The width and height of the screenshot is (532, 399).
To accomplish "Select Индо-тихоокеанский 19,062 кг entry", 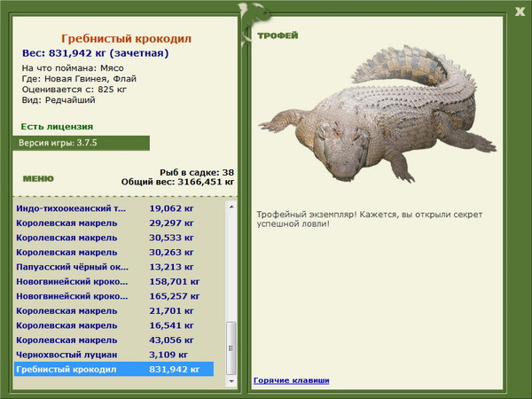I will (114, 208).
